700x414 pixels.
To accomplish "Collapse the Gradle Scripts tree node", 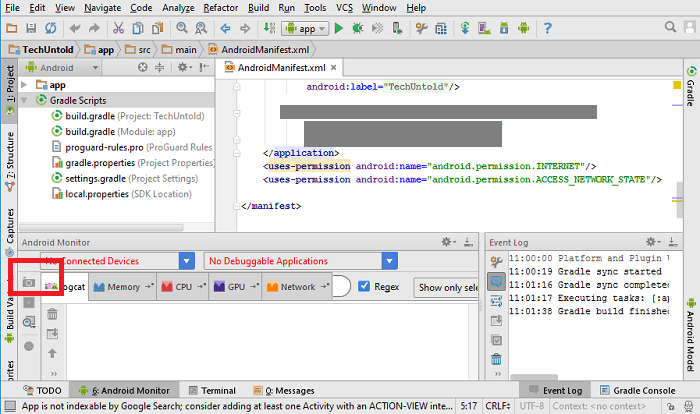I will coord(24,100).
